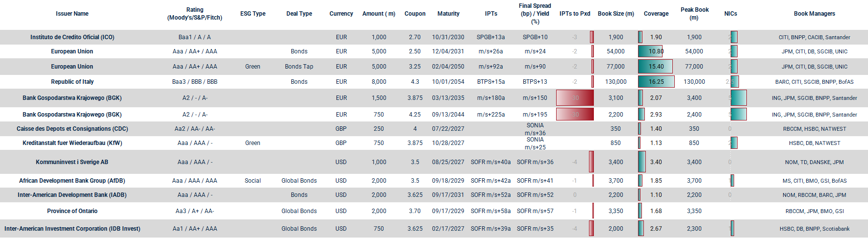868x240 pixels.
Task: Select the Peak Book column header
Action: (694, 14)
